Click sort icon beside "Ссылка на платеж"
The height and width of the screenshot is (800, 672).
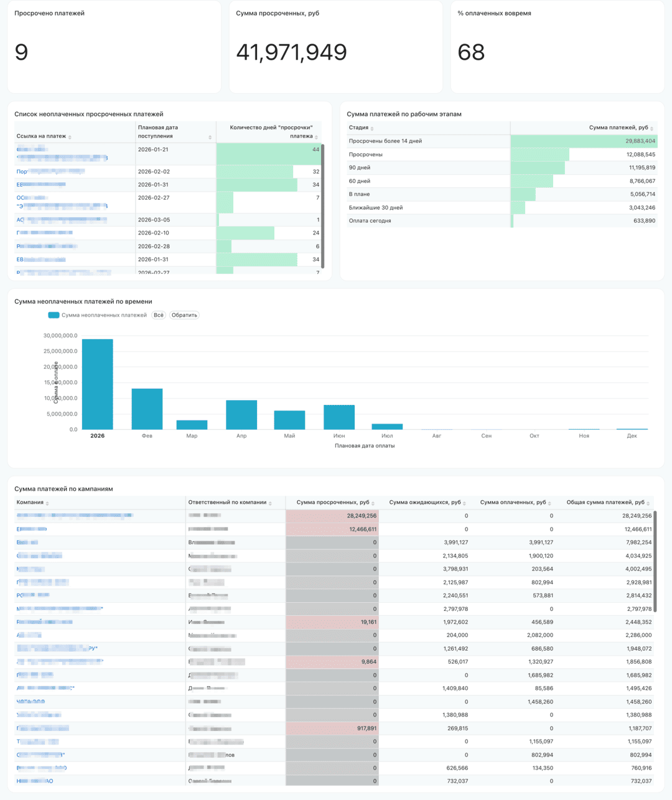click(x=70, y=137)
